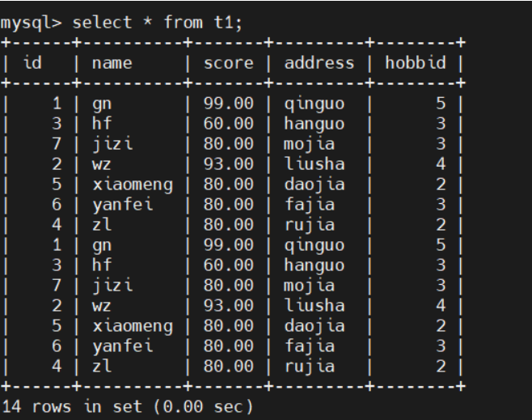Click the mysql> prompt text
The image size is (532, 420).
[x=31, y=22]
